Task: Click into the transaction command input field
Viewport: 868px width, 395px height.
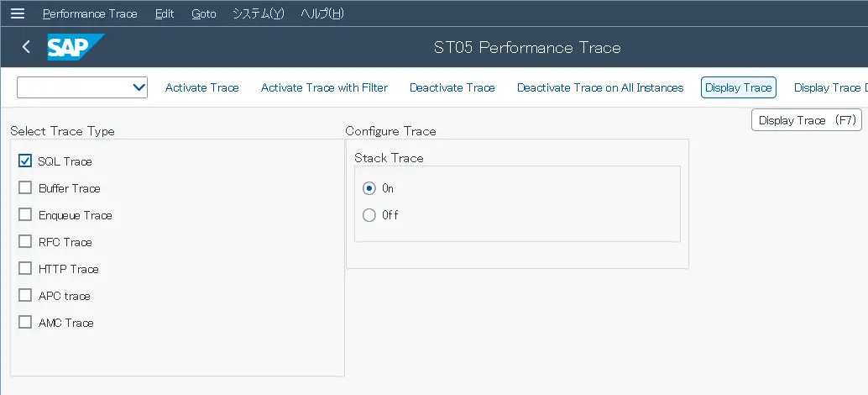Action: pyautogui.click(x=74, y=87)
